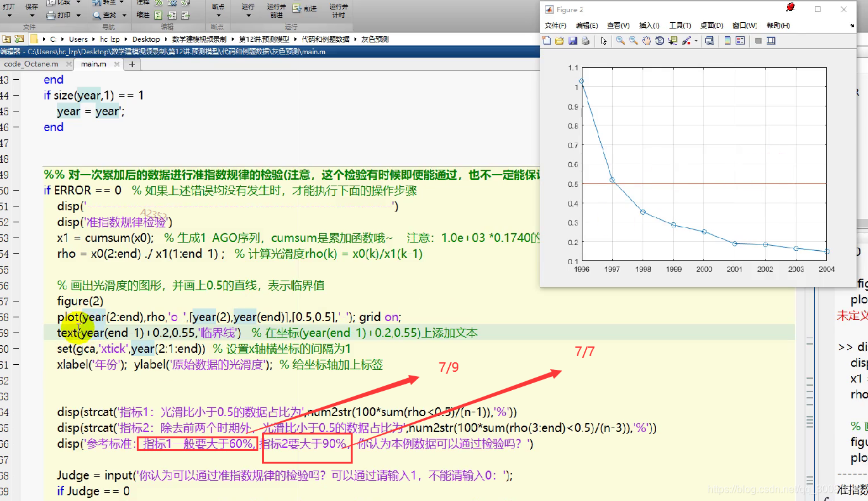Screen dimensions: 868x501
Task: Click 运行并前进 button
Action: click(275, 10)
